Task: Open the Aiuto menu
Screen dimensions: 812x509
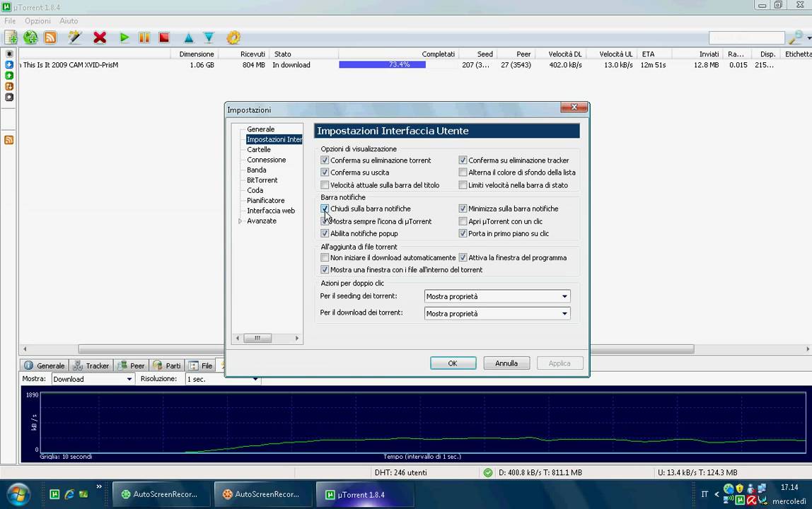Action: (x=69, y=21)
